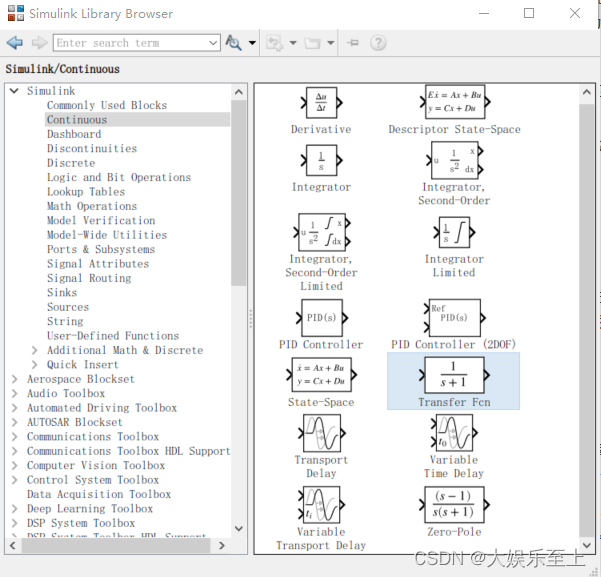Open the Signal Attributes library
The height and width of the screenshot is (577, 601).
click(x=98, y=264)
